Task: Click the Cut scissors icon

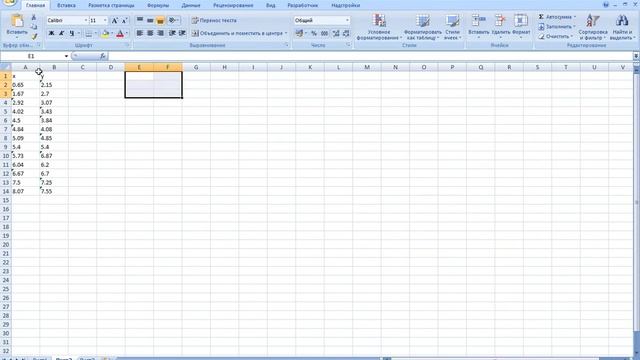Action: coord(34,18)
